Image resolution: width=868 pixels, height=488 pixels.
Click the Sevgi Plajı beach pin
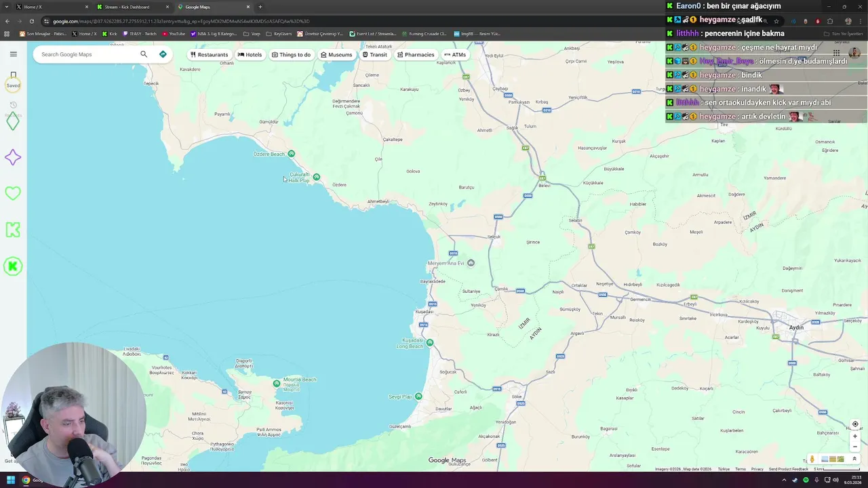coord(418,396)
